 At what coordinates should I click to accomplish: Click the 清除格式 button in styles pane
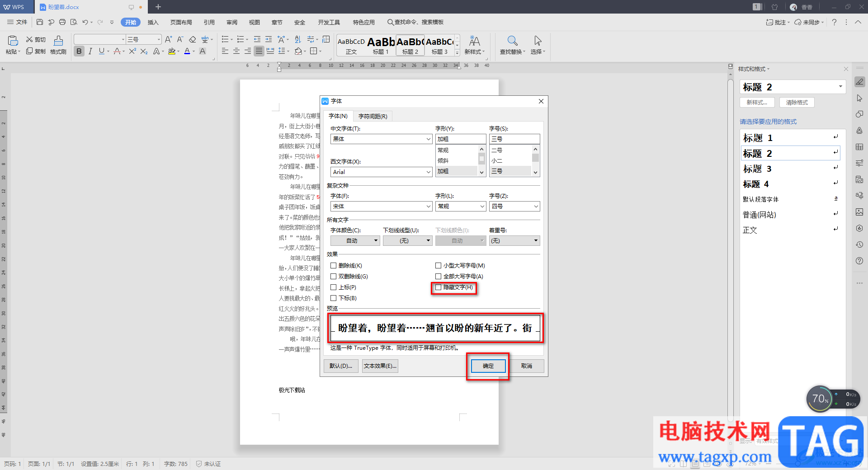(797, 103)
